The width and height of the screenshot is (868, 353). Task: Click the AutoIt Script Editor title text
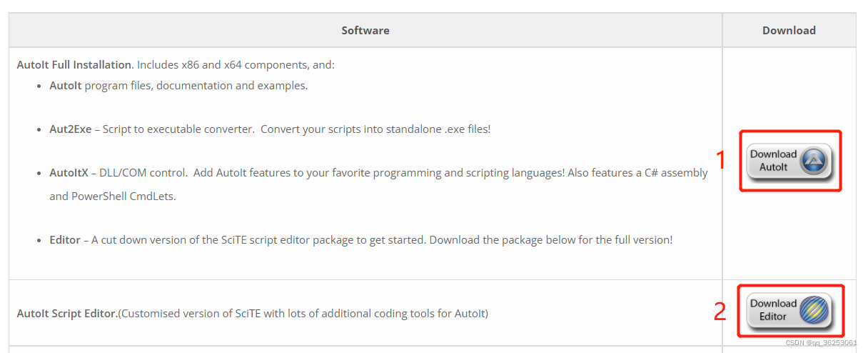point(68,313)
